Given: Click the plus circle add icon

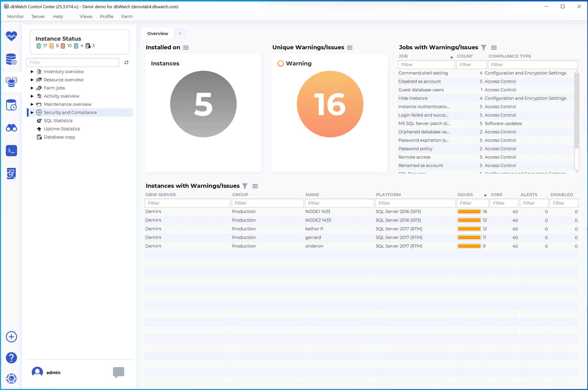Looking at the screenshot, I should (11, 337).
